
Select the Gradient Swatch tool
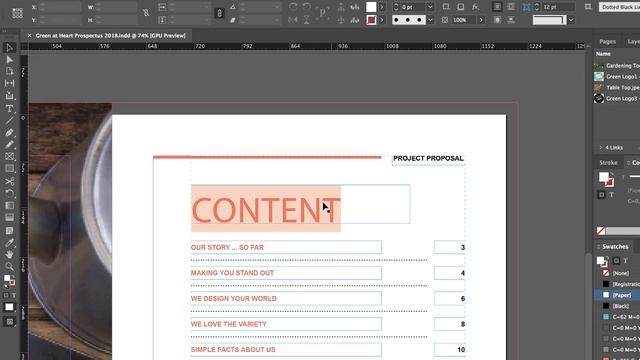click(x=9, y=205)
